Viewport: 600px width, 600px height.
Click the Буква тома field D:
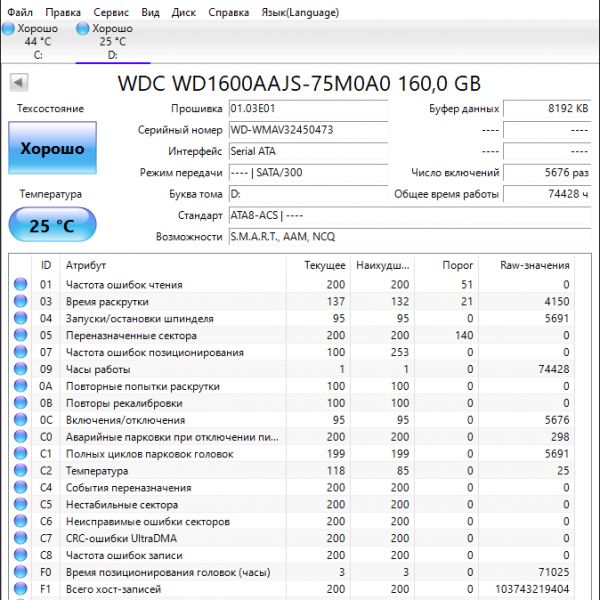tap(308, 194)
